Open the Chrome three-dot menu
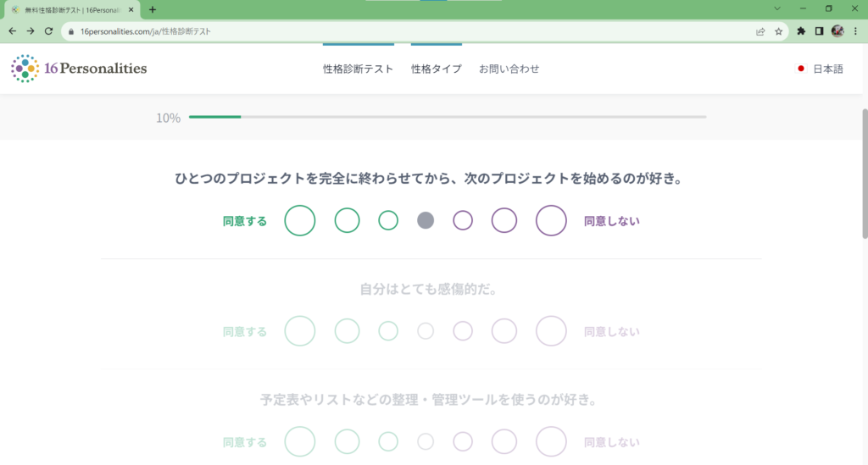The width and height of the screenshot is (868, 465). coord(855,31)
